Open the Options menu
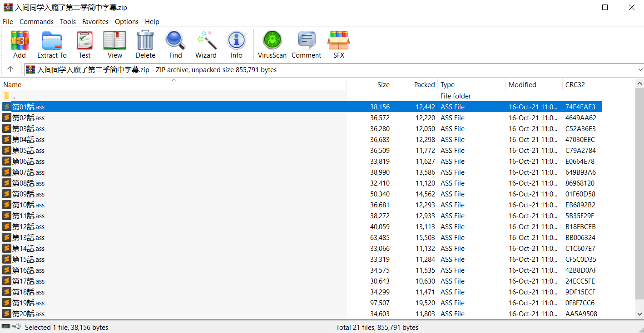 point(127,21)
